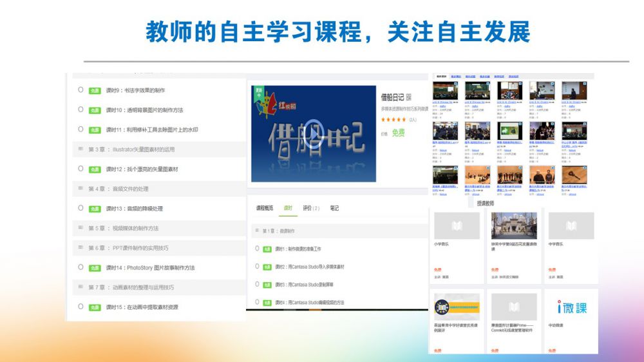Click the 免费 badge beside 课时12
The height and width of the screenshot is (362, 644).
click(95, 169)
